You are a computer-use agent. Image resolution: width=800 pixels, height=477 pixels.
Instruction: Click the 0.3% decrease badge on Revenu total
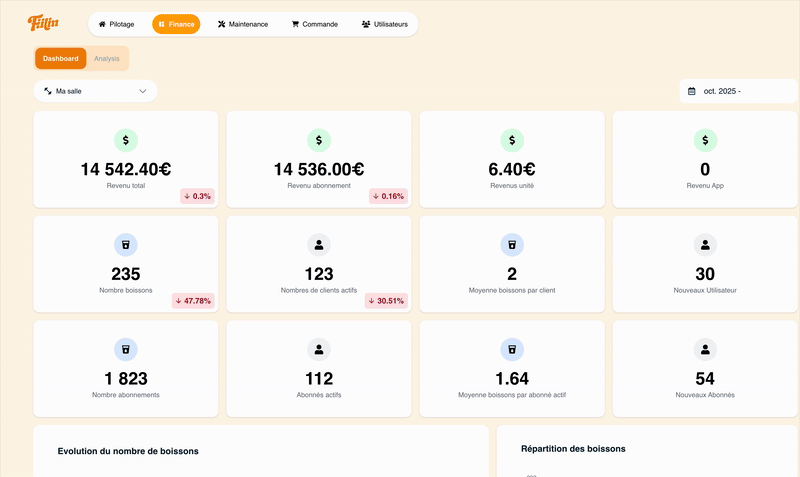click(x=197, y=196)
